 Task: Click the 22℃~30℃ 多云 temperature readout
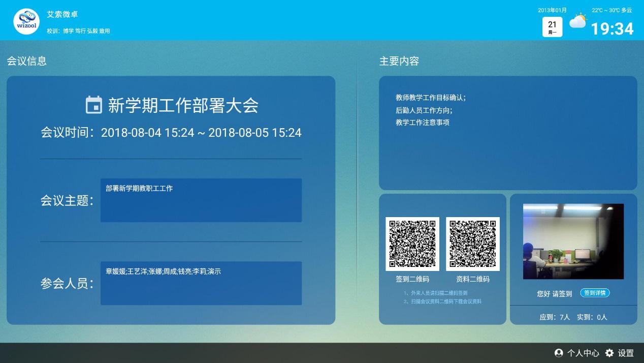[611, 9]
